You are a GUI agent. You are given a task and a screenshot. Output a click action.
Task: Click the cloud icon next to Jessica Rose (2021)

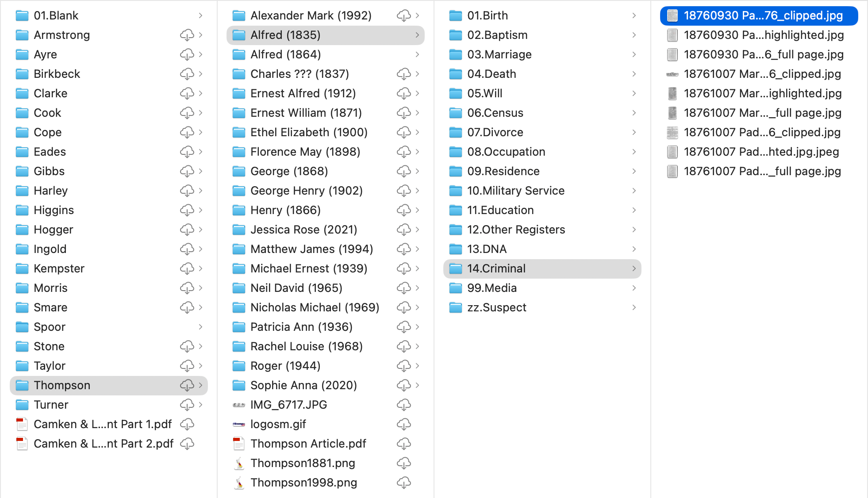[403, 230]
